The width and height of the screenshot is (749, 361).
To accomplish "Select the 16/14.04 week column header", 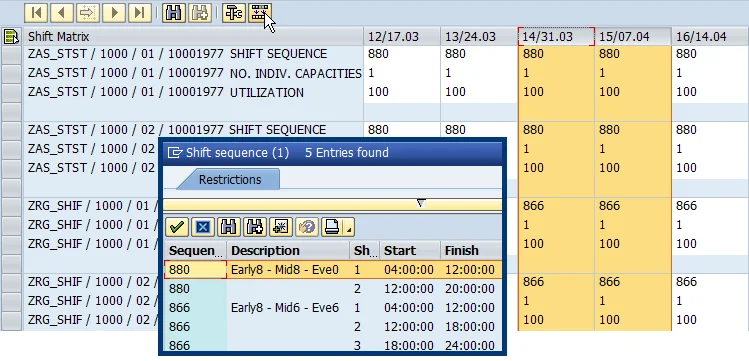I will click(x=710, y=37).
